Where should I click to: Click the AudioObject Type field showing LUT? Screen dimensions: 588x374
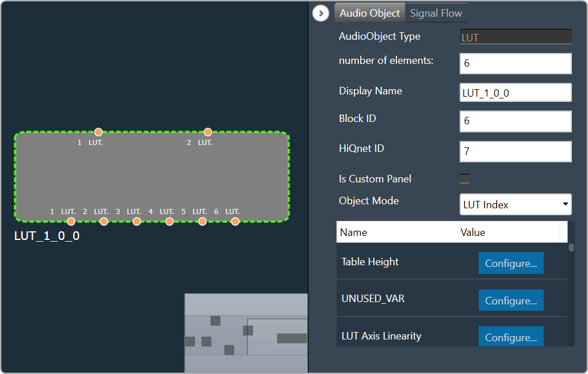pyautogui.click(x=516, y=37)
